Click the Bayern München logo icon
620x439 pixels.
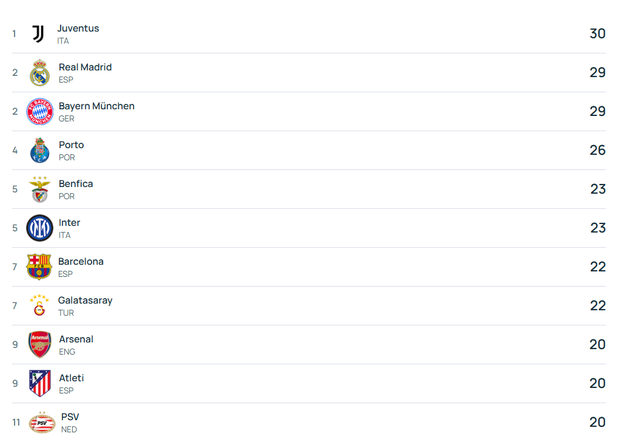pyautogui.click(x=39, y=112)
